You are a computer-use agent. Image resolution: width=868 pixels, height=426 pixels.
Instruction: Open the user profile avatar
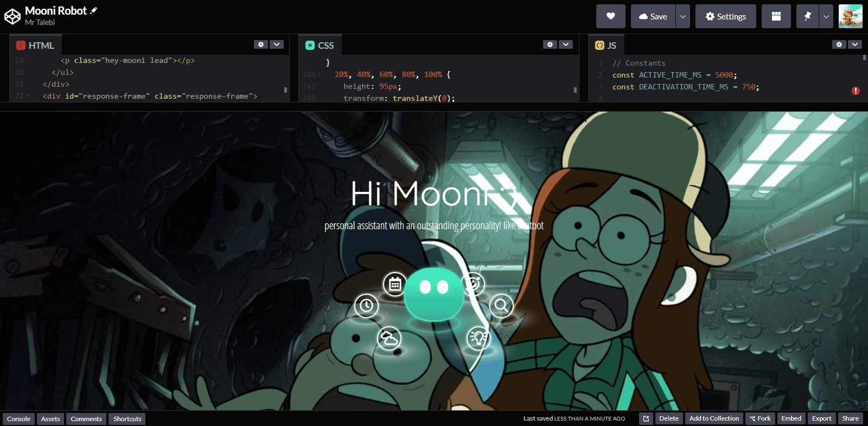click(850, 16)
